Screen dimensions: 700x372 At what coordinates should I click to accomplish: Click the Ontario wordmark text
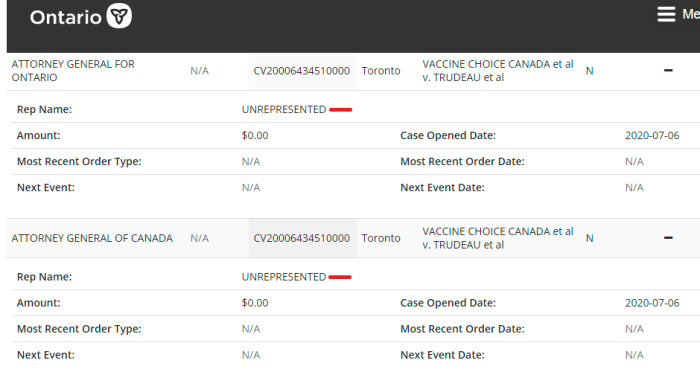[x=66, y=18]
